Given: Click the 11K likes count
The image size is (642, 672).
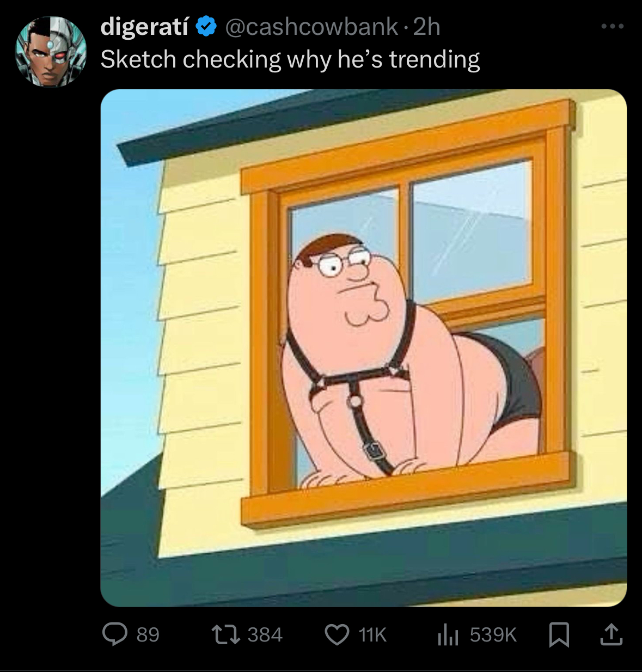Looking at the screenshot, I should coord(373,634).
